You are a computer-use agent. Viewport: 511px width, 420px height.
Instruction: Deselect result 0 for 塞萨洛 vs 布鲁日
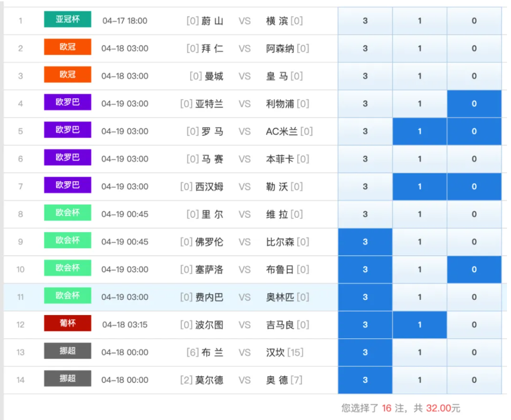pos(474,270)
